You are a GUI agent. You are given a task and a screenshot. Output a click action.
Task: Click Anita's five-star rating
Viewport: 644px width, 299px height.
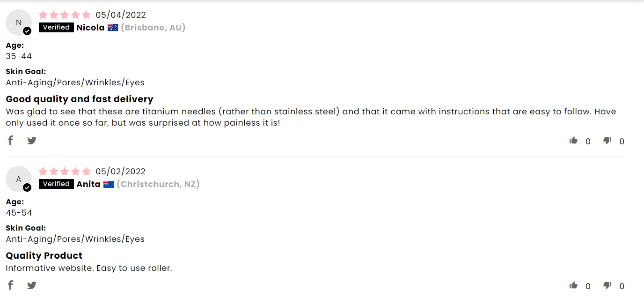coord(65,172)
